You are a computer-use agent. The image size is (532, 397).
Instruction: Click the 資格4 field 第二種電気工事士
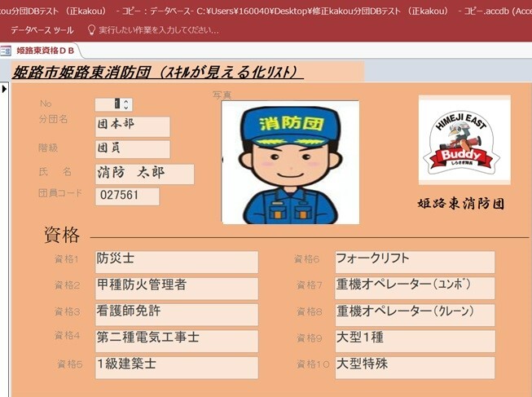177,341
